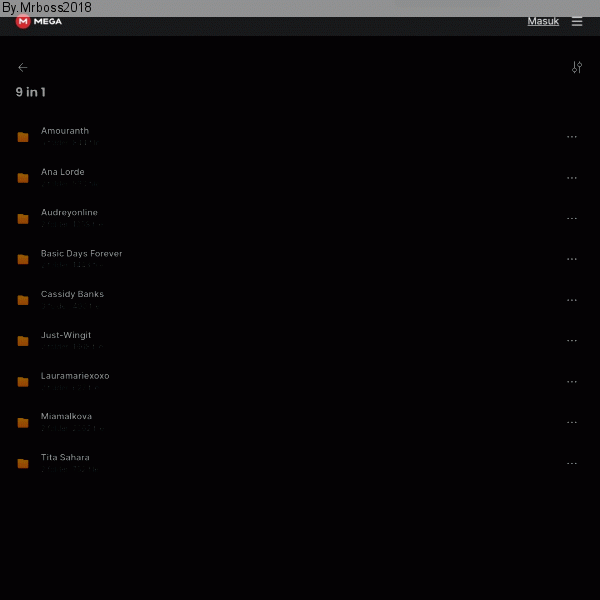
Task: Select the Amouranth folder name
Action: click(65, 131)
